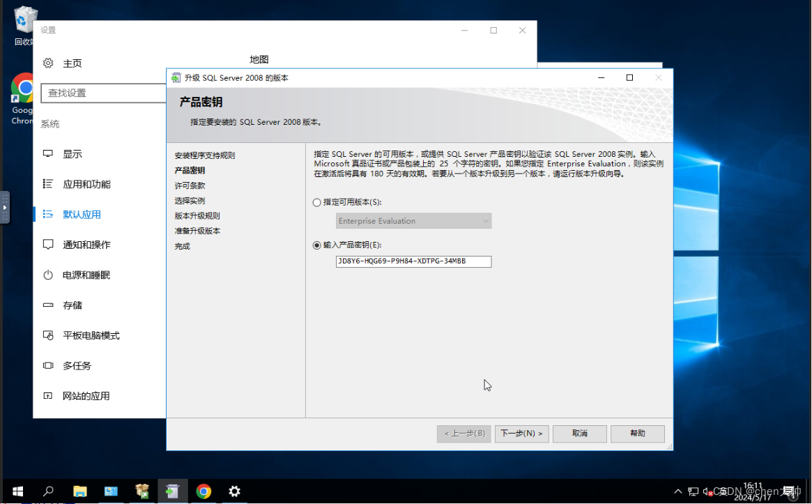
Task: Open Chrome from the taskbar
Action: pos(204,491)
